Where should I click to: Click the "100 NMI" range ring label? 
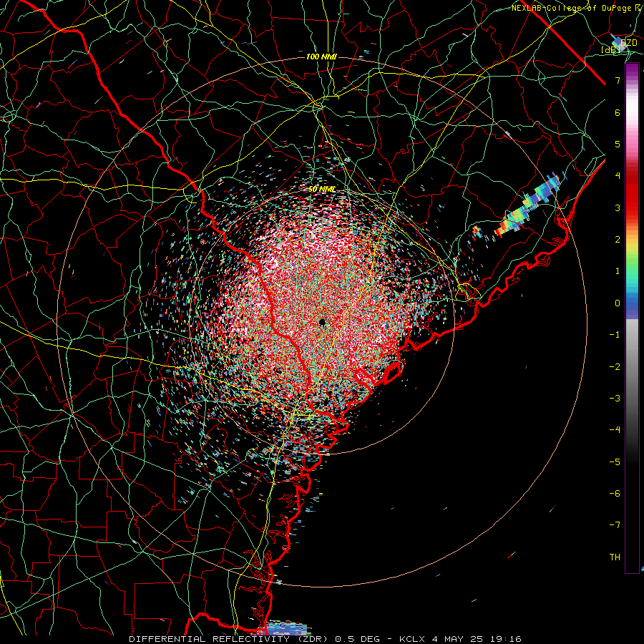pos(321,57)
